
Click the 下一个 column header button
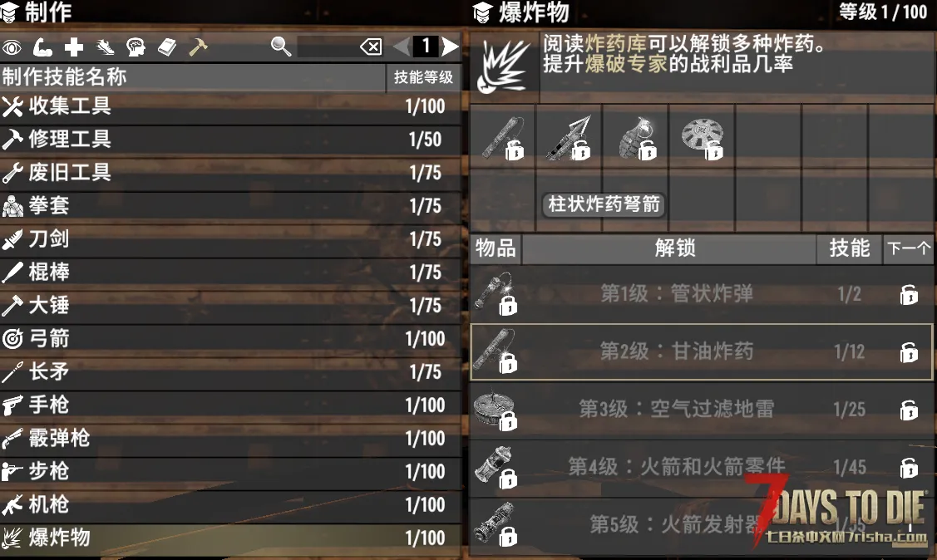908,248
